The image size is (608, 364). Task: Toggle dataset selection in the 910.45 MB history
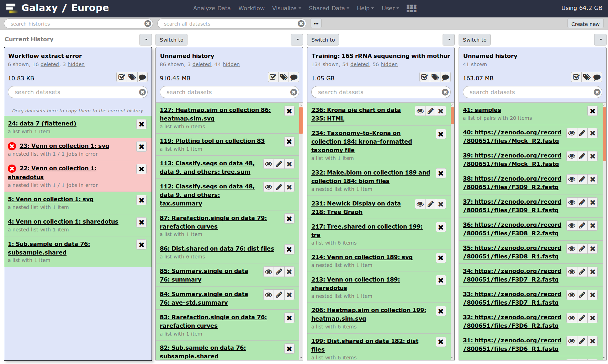tap(273, 77)
